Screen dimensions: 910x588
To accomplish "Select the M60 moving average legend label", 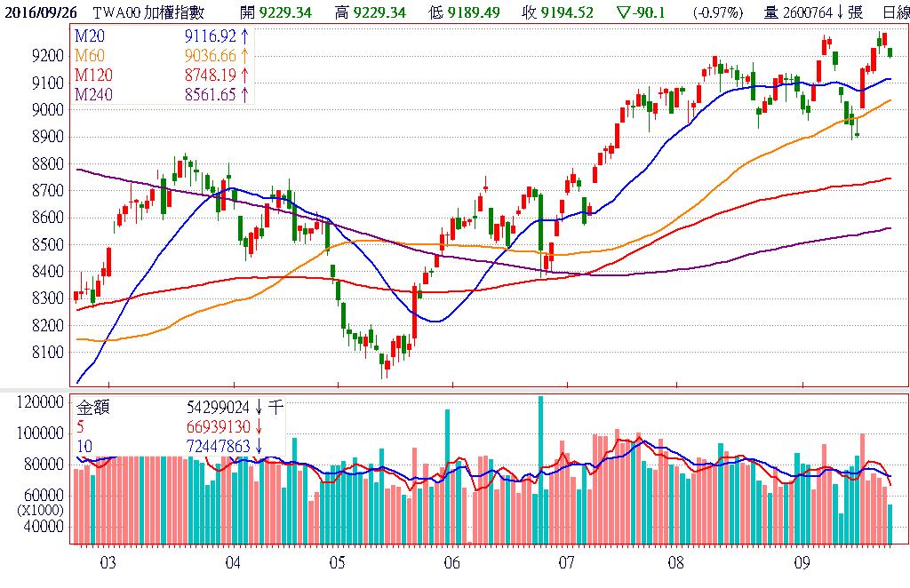I will point(90,56).
